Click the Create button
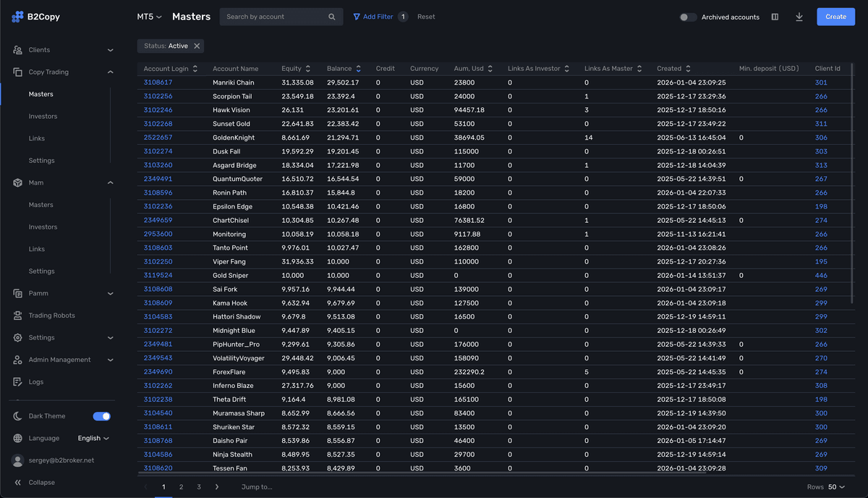The image size is (868, 498). [x=835, y=16]
